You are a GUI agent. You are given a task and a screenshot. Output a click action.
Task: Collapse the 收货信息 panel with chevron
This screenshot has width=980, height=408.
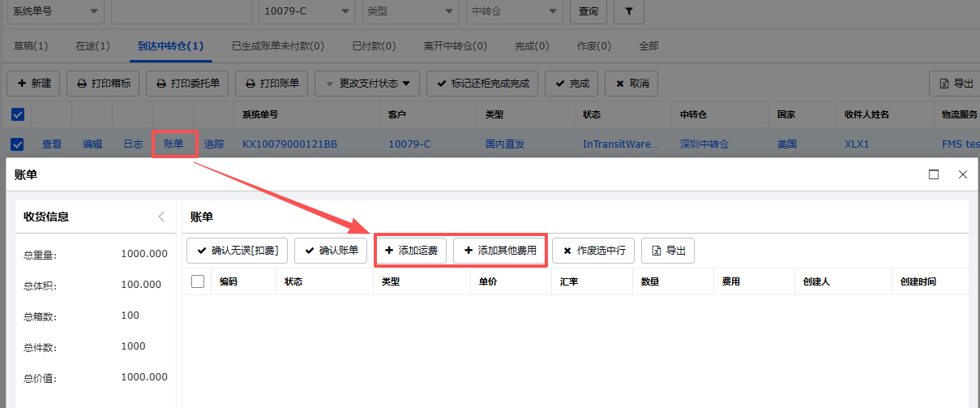(x=161, y=217)
